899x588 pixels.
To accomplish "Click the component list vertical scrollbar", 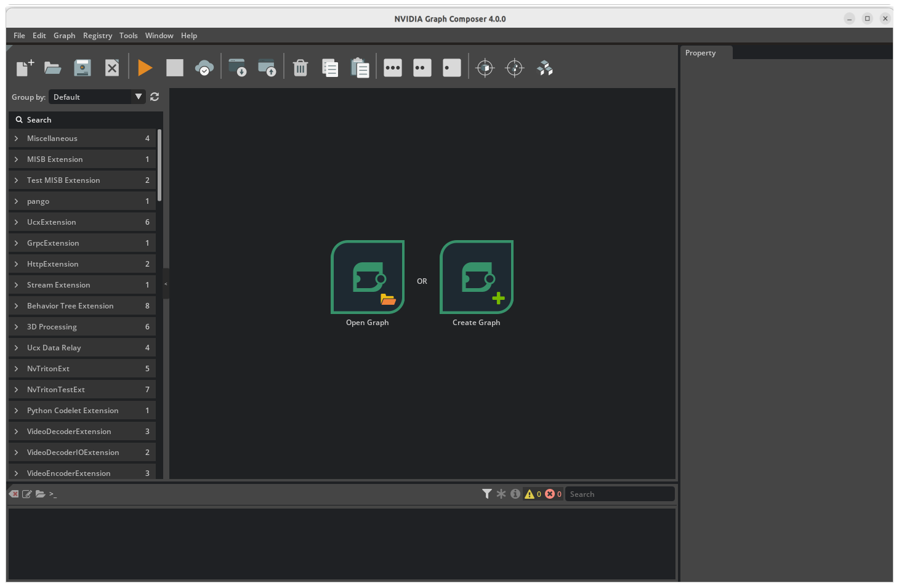I will [x=159, y=165].
